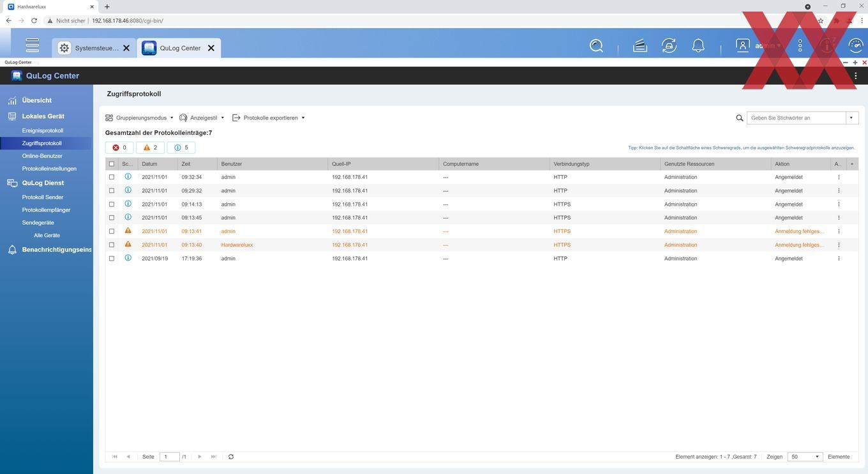Viewport: 868px width, 474px height.
Task: Select all log entries checkbox in header
Action: click(x=112, y=164)
